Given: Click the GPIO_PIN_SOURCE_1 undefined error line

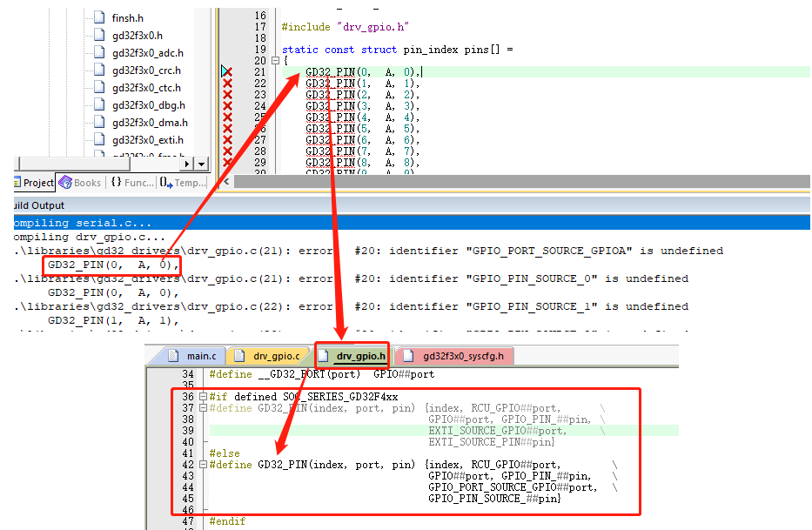Looking at the screenshot, I should [x=351, y=306].
